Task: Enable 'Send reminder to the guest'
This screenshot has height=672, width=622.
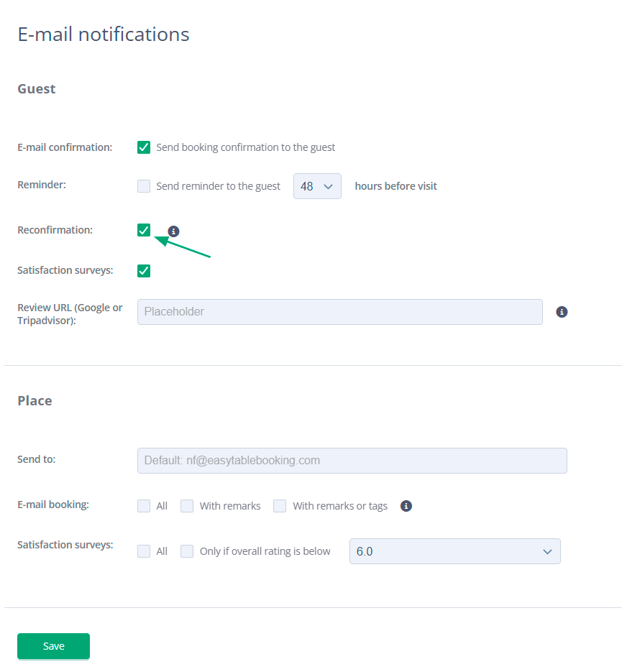Action: pos(143,185)
